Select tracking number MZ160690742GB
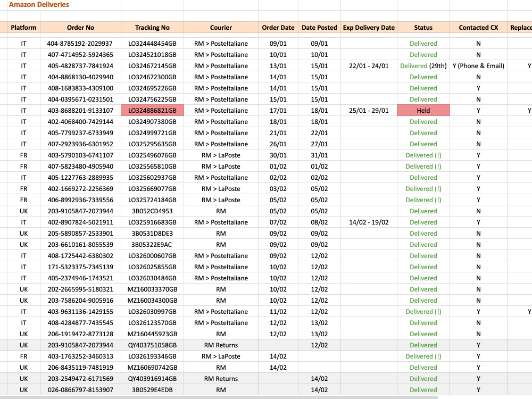The height and width of the screenshot is (399, 532). pyautogui.click(x=152, y=368)
